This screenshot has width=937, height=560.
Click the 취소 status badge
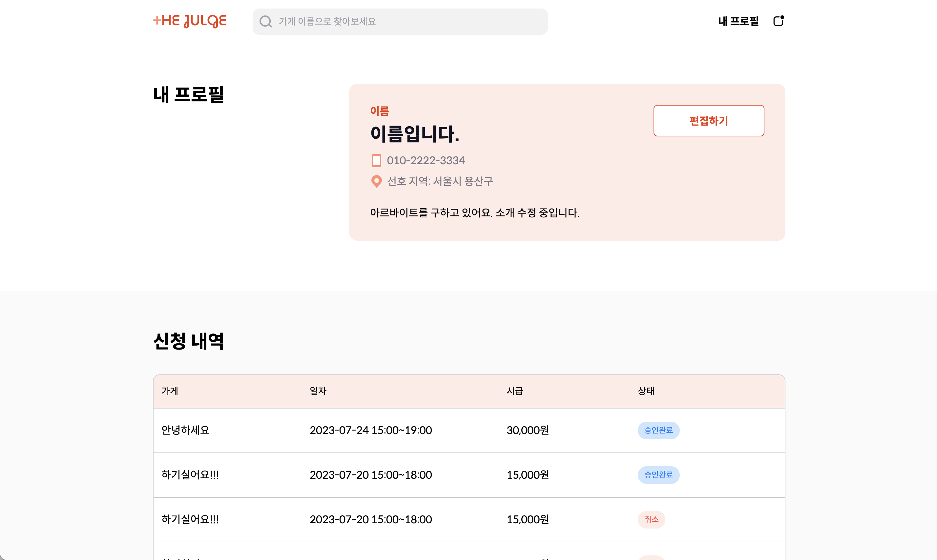651,519
